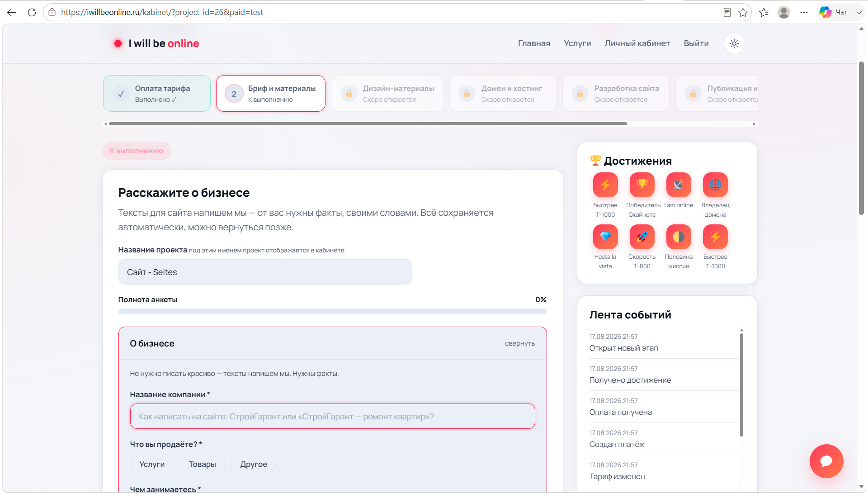This screenshot has width=868, height=494.
Task: Select the locked Разработка сайта step
Action: point(616,93)
